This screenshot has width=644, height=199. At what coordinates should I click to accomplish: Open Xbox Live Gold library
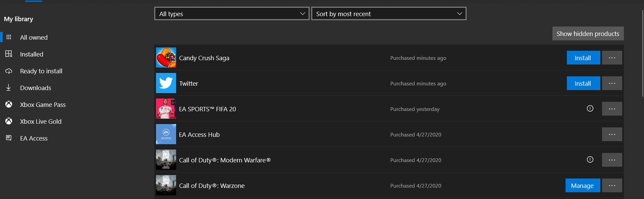click(41, 121)
